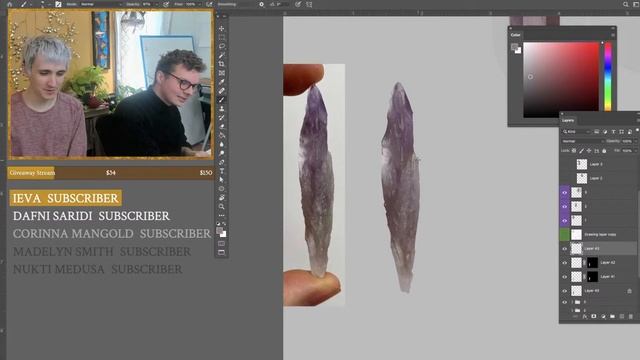This screenshot has width=640, height=360.
Task: Click the toolbar foreground color swatch
Action: tap(220, 231)
